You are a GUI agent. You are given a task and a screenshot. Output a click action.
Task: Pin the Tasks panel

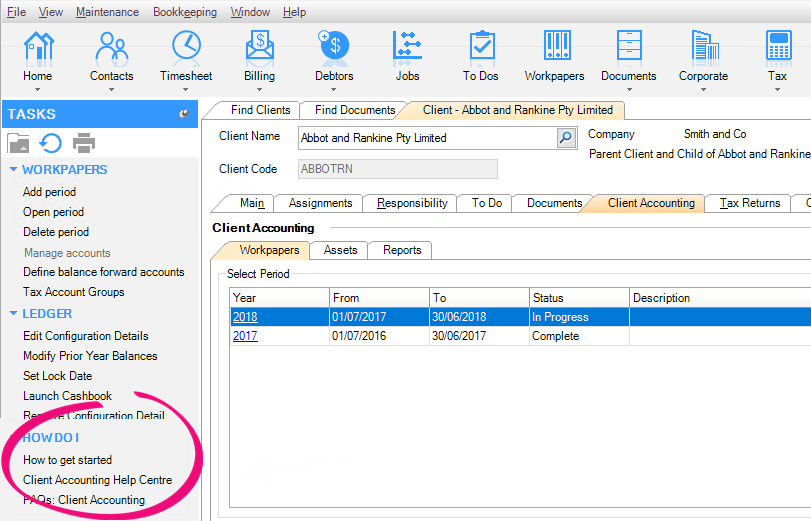(x=184, y=114)
